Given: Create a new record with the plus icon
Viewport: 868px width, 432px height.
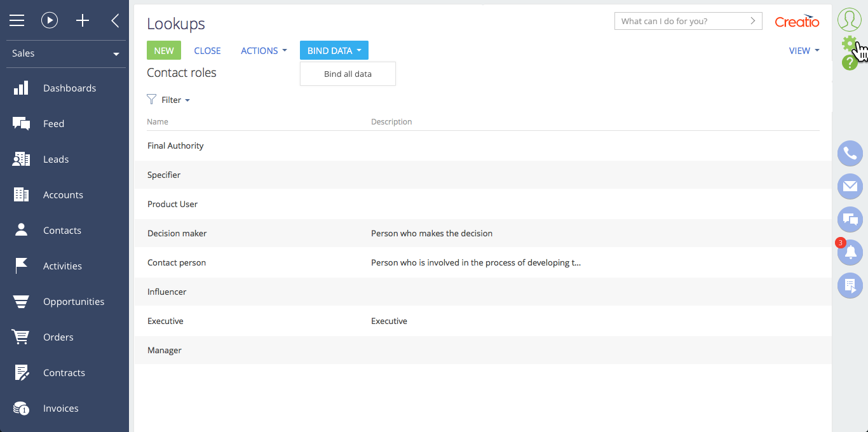Looking at the screenshot, I should point(83,20).
